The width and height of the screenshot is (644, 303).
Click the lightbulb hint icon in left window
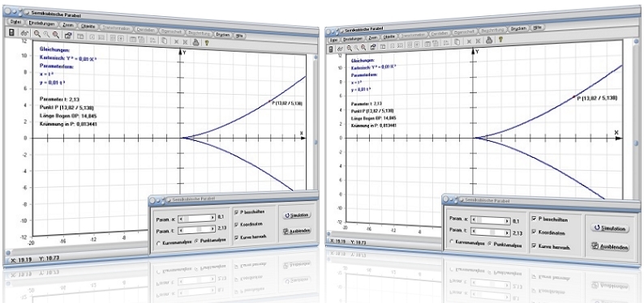pyautogui.click(x=207, y=42)
